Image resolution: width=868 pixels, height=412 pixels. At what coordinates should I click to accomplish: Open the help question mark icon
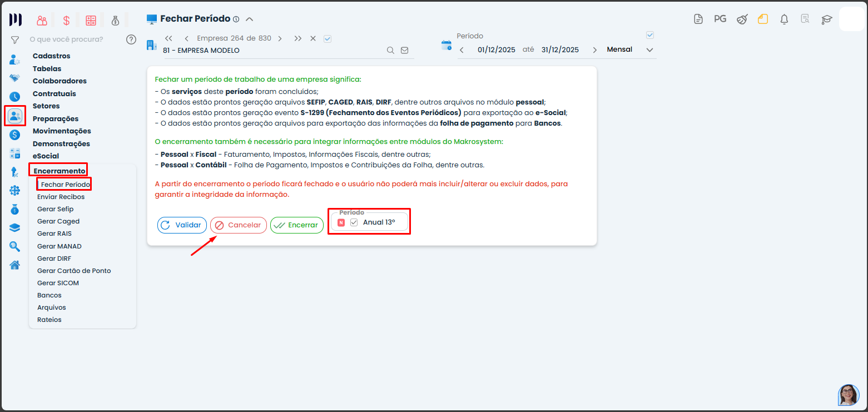point(131,39)
